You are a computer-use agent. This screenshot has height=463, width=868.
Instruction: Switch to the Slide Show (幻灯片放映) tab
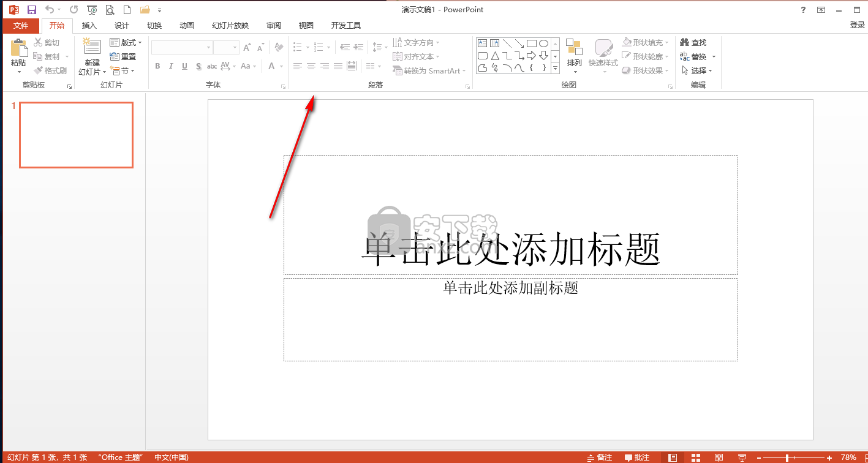(230, 26)
